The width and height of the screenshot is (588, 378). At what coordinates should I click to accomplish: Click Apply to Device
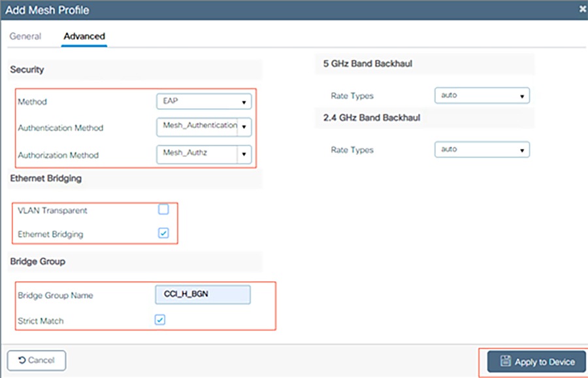pyautogui.click(x=536, y=362)
